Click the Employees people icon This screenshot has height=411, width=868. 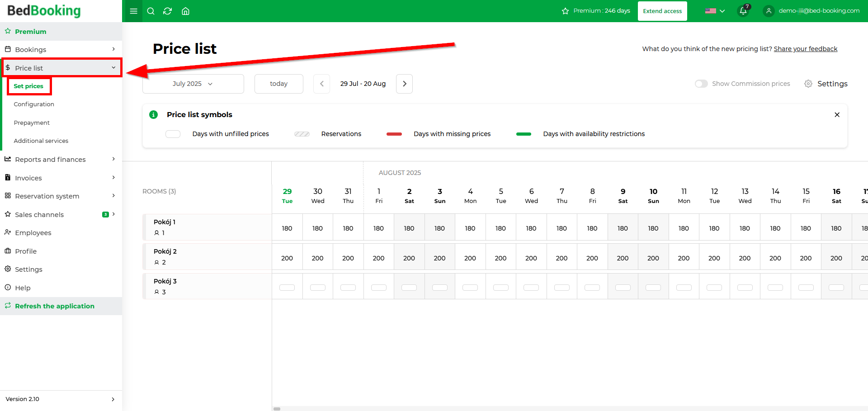coord(8,232)
